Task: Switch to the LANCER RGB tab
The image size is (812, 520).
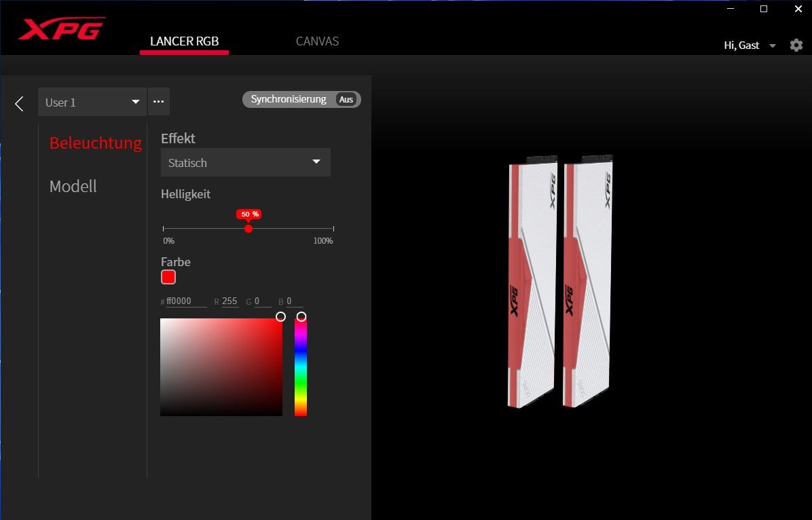Action: click(185, 41)
